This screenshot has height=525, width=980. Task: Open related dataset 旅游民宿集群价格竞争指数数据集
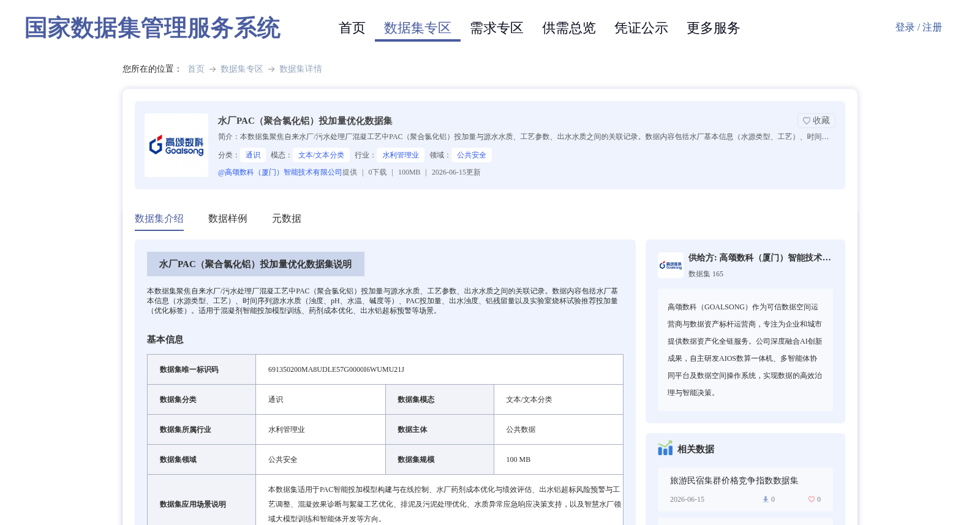coord(734,481)
